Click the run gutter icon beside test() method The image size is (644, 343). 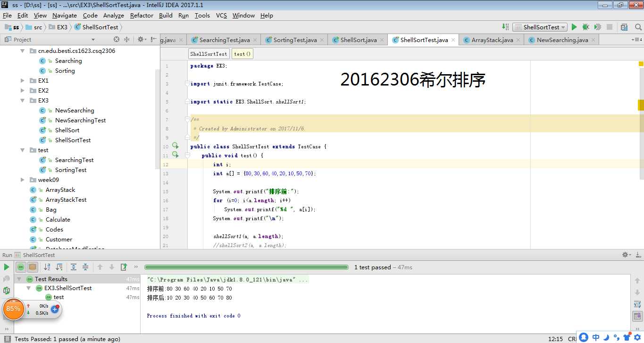pos(176,154)
